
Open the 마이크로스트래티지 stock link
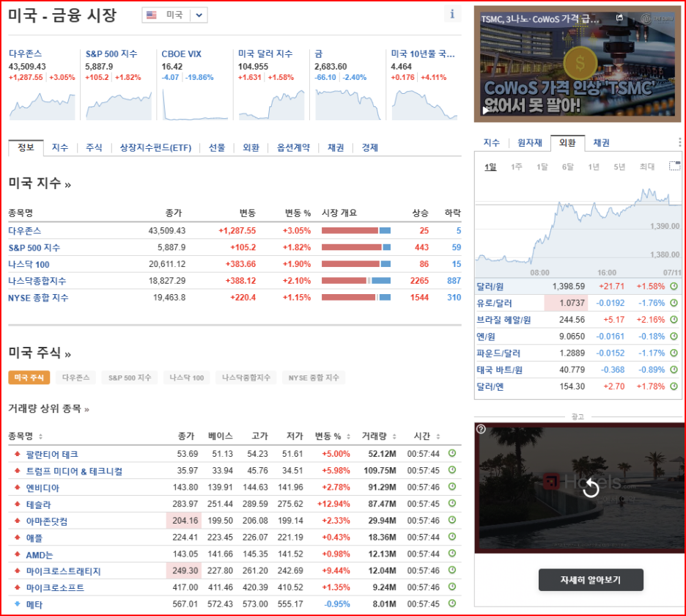pos(64,571)
